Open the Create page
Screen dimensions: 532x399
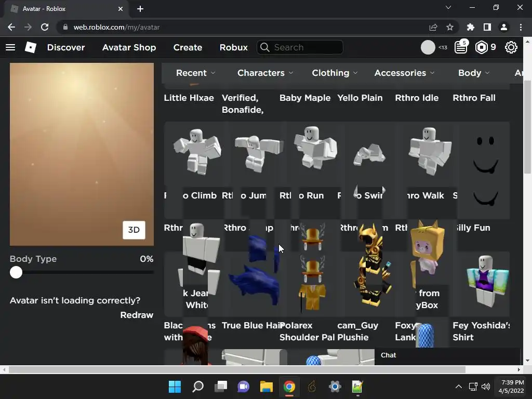point(188,47)
